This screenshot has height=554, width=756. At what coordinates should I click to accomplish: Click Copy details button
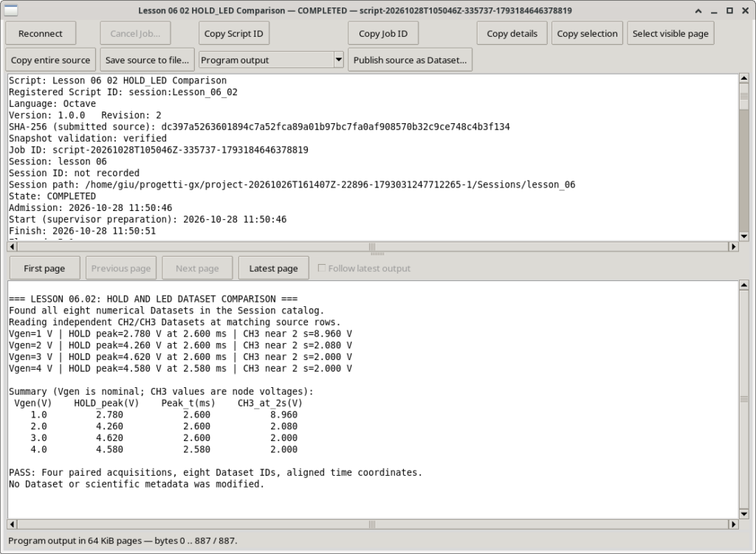coord(512,34)
